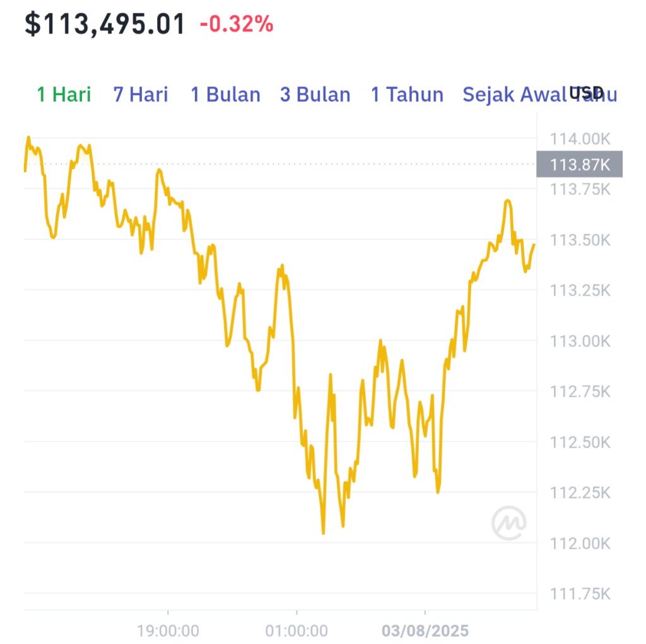Open the 1 Tahun chart range
This screenshot has height=644, width=646.
[x=407, y=95]
